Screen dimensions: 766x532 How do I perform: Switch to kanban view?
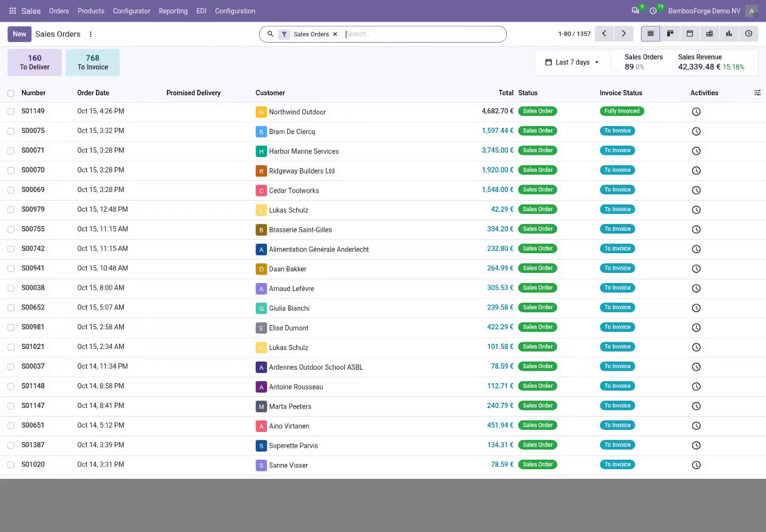(x=670, y=34)
